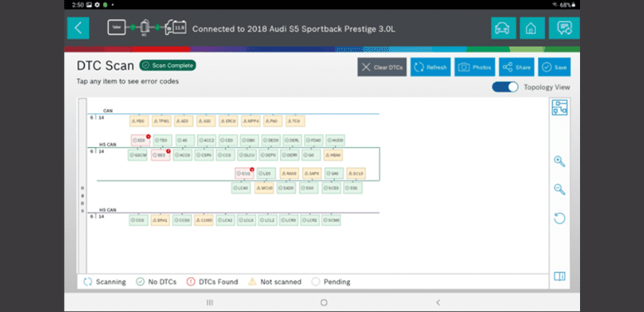The image size is (644, 312).
Task: Tap the CCS0 module node
Action: 182,220
